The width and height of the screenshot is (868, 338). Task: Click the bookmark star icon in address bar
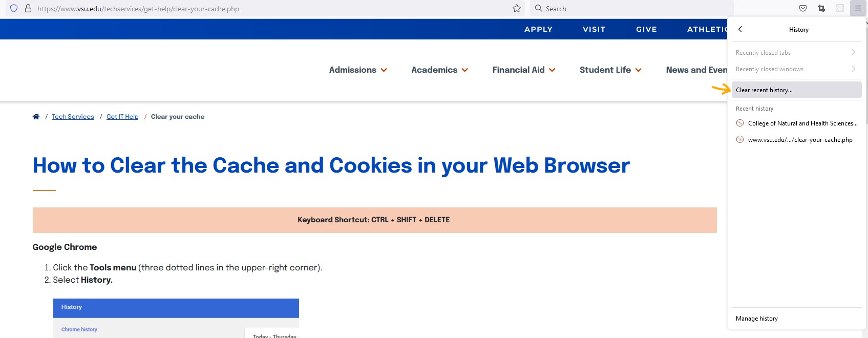tap(517, 8)
